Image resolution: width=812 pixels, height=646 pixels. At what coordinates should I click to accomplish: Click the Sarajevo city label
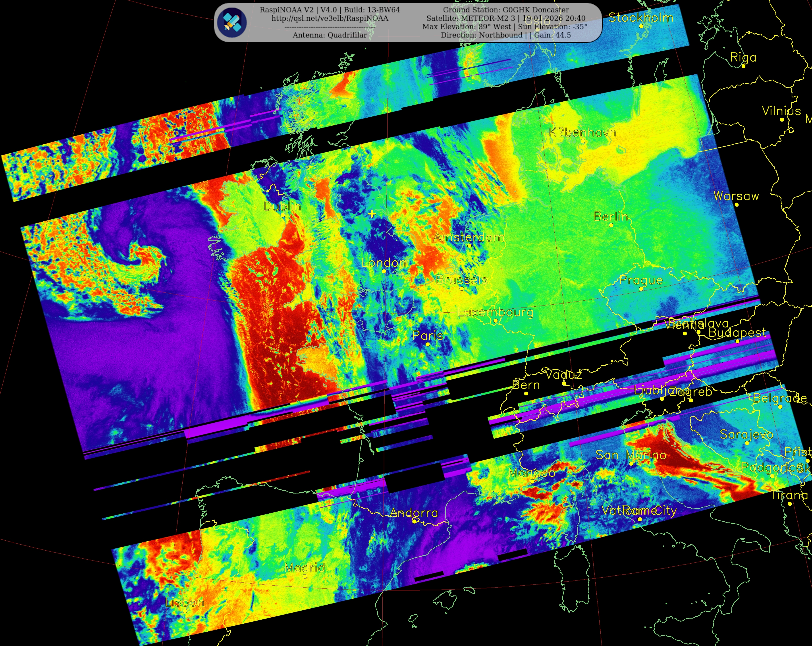pos(746,434)
